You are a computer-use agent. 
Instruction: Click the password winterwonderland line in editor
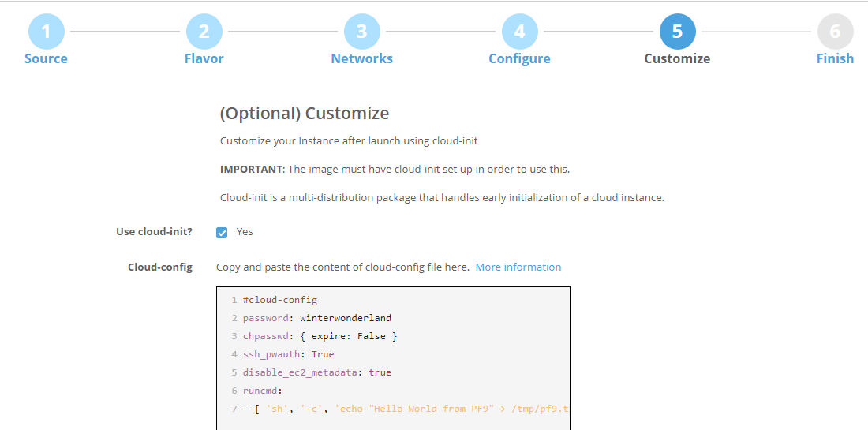(317, 318)
